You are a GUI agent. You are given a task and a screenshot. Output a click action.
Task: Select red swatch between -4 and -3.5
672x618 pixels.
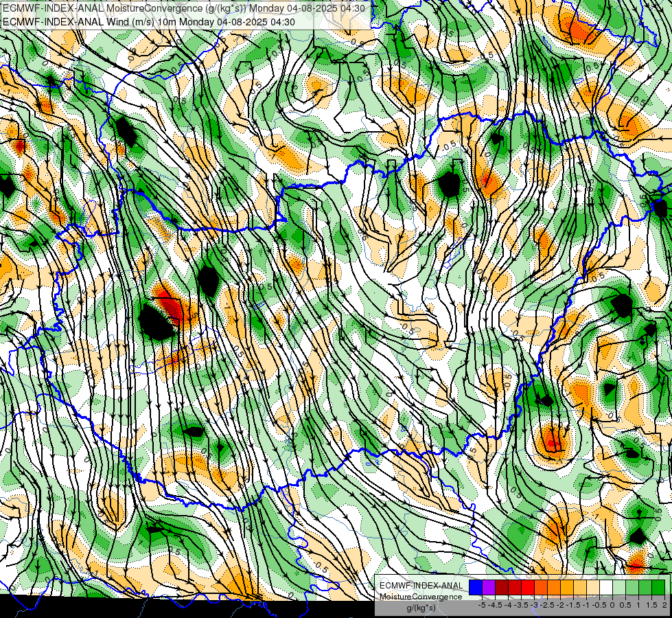(515, 588)
